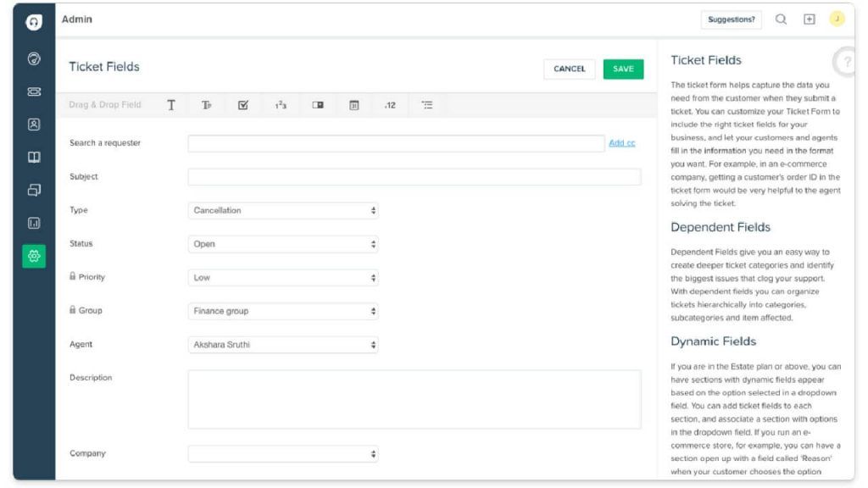
Task: Open the empty Company dropdown
Action: click(x=283, y=454)
